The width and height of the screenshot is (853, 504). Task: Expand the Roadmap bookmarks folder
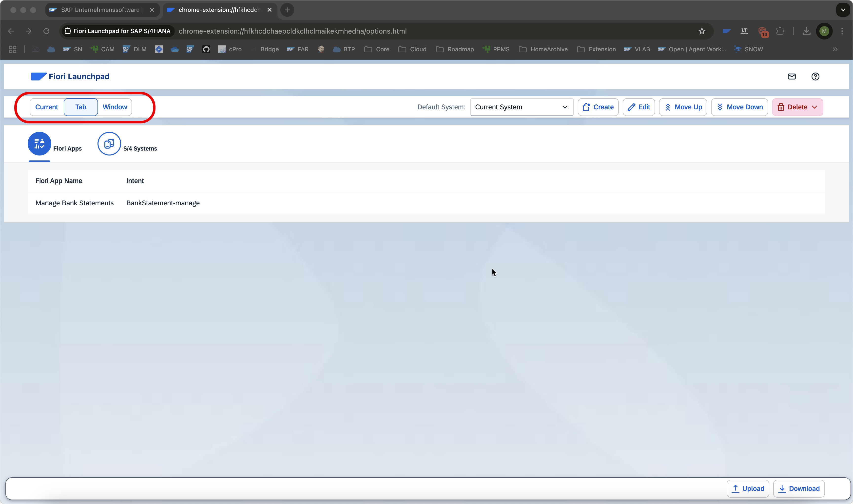[455, 49]
